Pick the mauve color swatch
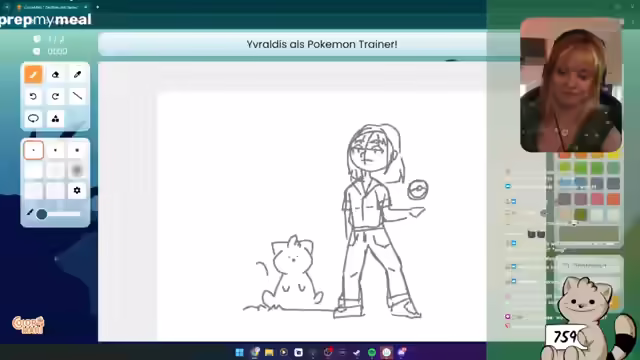Screen dimensions: 640x360 (581, 199)
